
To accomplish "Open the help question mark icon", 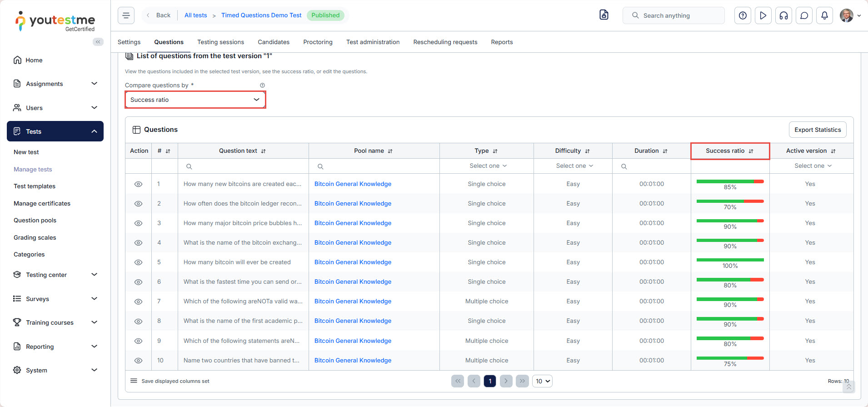I will pyautogui.click(x=743, y=15).
